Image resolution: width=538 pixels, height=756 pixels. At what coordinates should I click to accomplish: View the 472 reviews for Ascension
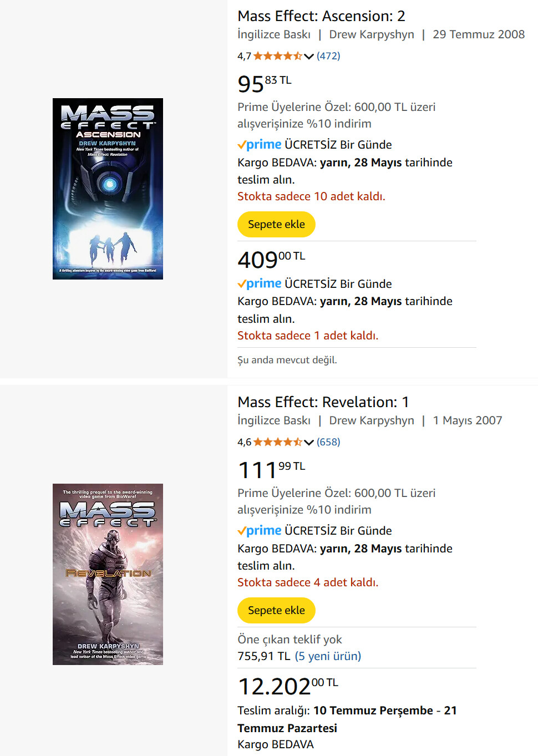[328, 56]
